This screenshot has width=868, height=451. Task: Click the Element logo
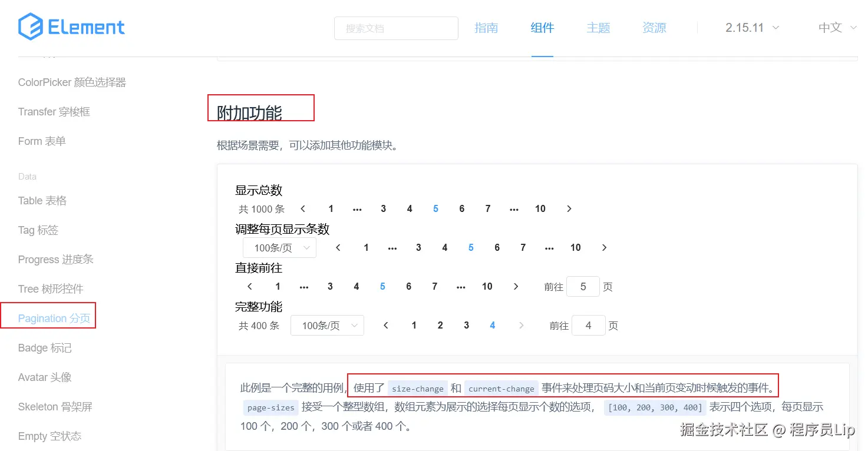click(71, 27)
